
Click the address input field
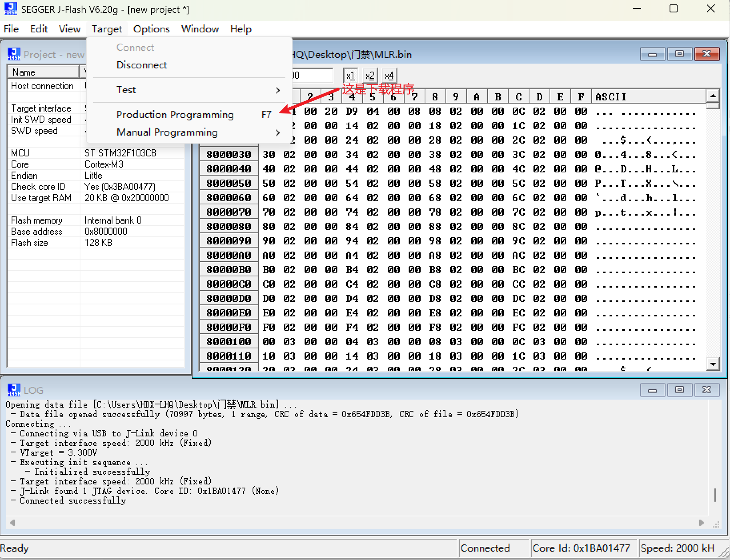coord(313,76)
